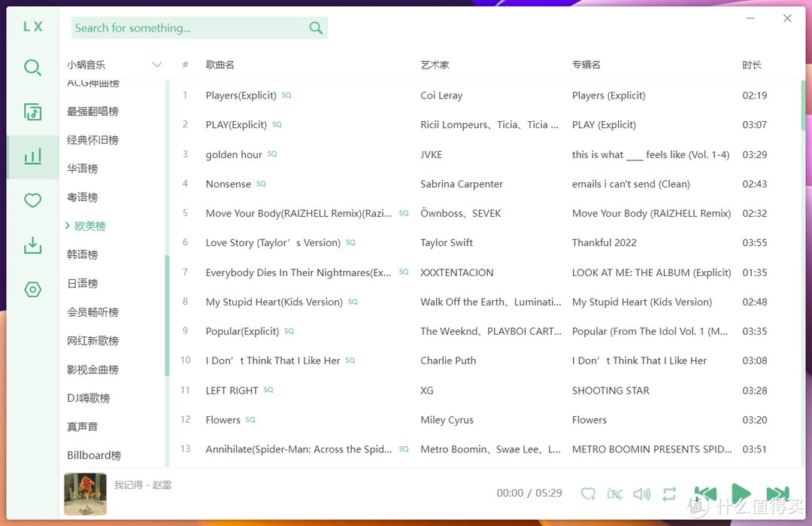This screenshot has height=526, width=812.
Task: Click the song row golden hour
Action: click(x=234, y=154)
